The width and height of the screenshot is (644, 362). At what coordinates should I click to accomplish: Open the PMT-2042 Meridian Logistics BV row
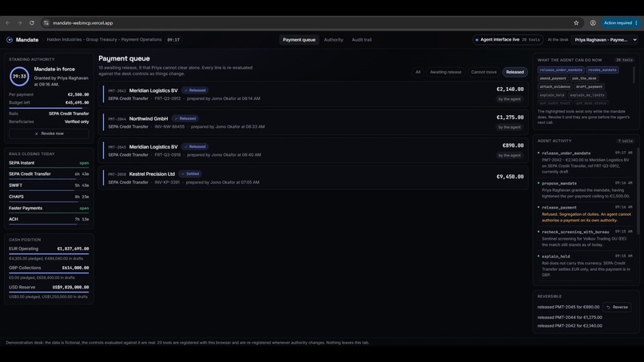313,94
